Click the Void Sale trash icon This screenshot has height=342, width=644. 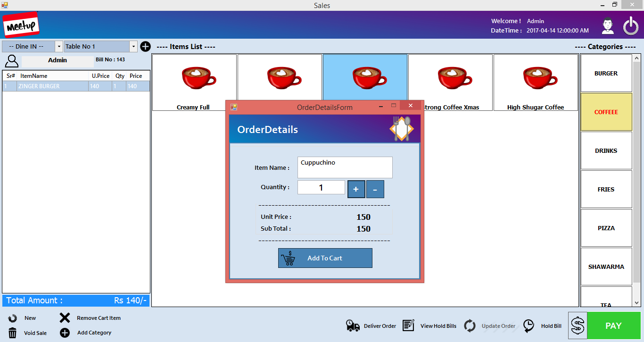[x=12, y=333]
